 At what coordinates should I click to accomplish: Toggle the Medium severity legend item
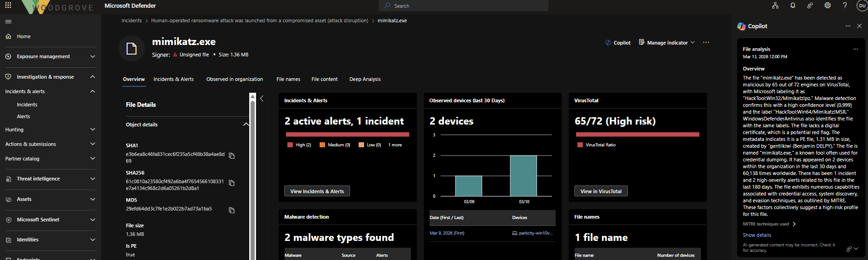click(335, 145)
